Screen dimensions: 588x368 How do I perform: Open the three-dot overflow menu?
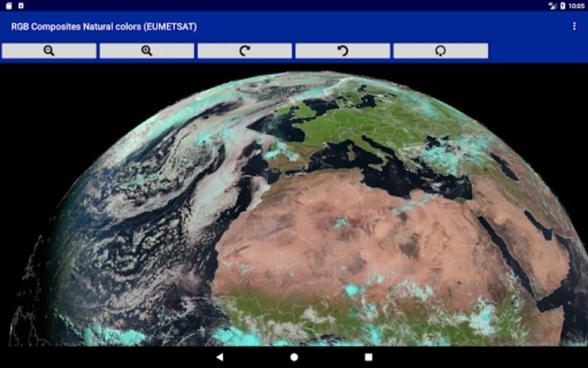[x=574, y=26]
